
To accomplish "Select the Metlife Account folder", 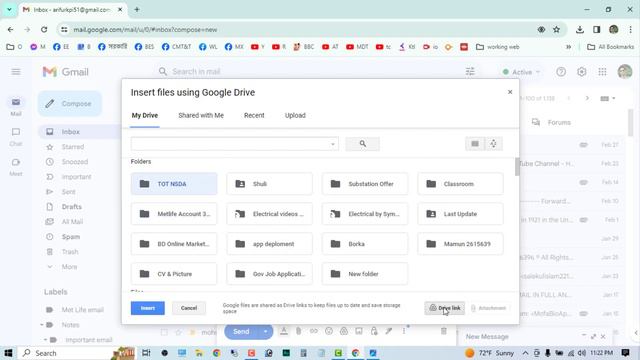I will [x=174, y=214].
